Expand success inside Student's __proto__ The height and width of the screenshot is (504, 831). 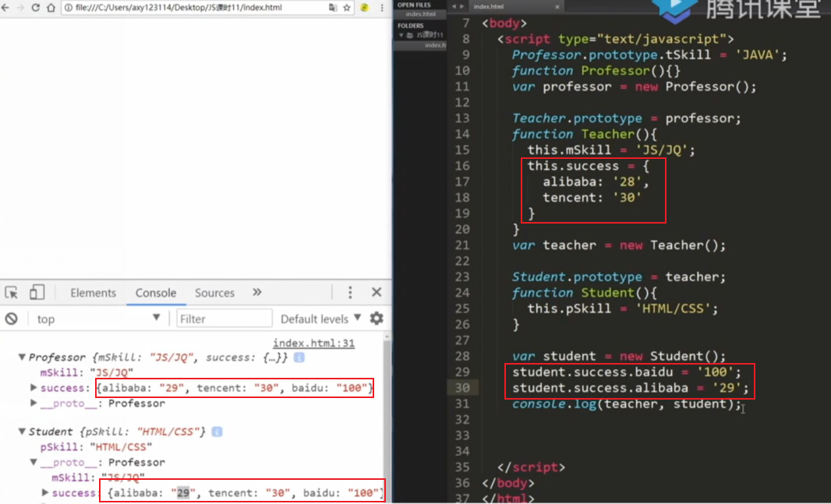[45, 493]
